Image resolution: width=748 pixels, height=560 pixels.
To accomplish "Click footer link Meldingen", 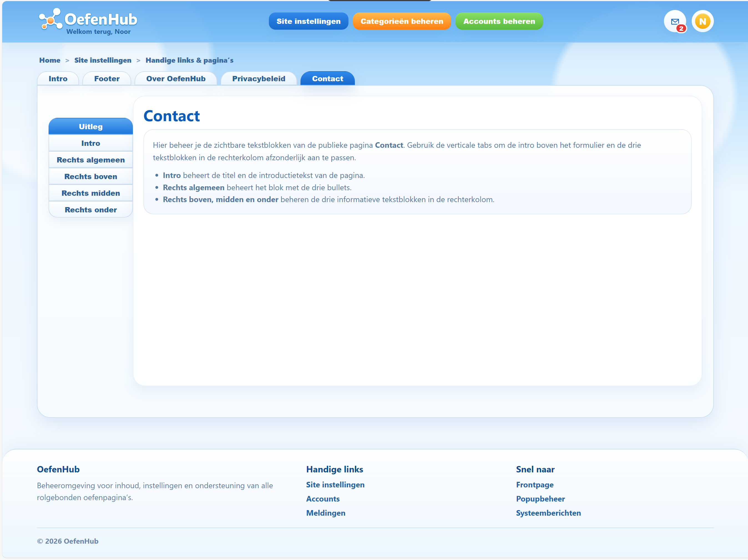I will pyautogui.click(x=326, y=513).
